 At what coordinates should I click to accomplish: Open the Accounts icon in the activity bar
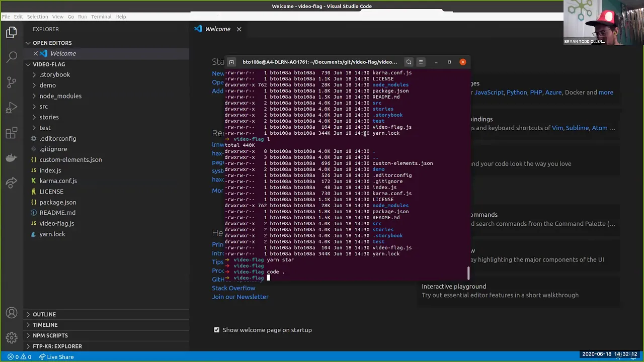pyautogui.click(x=12, y=313)
